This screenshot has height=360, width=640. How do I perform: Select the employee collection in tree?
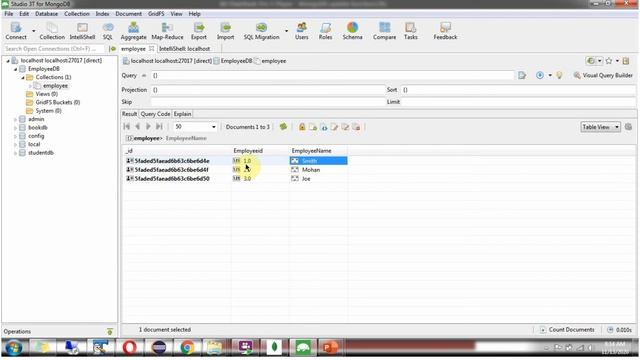[55, 86]
